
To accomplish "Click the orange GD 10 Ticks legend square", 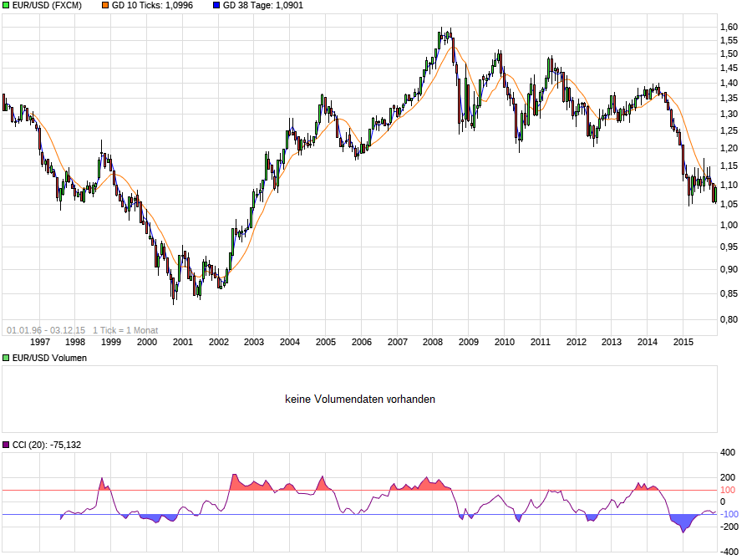I will point(105,5).
